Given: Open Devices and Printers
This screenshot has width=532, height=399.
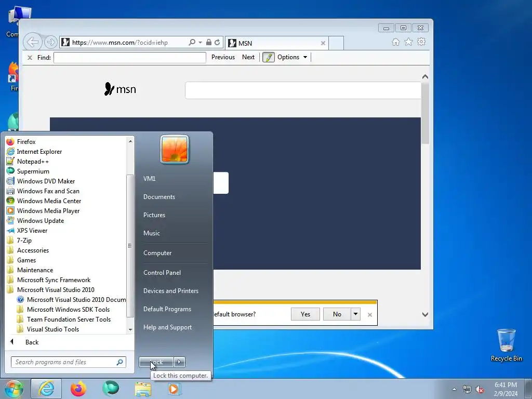Looking at the screenshot, I should pos(170,291).
